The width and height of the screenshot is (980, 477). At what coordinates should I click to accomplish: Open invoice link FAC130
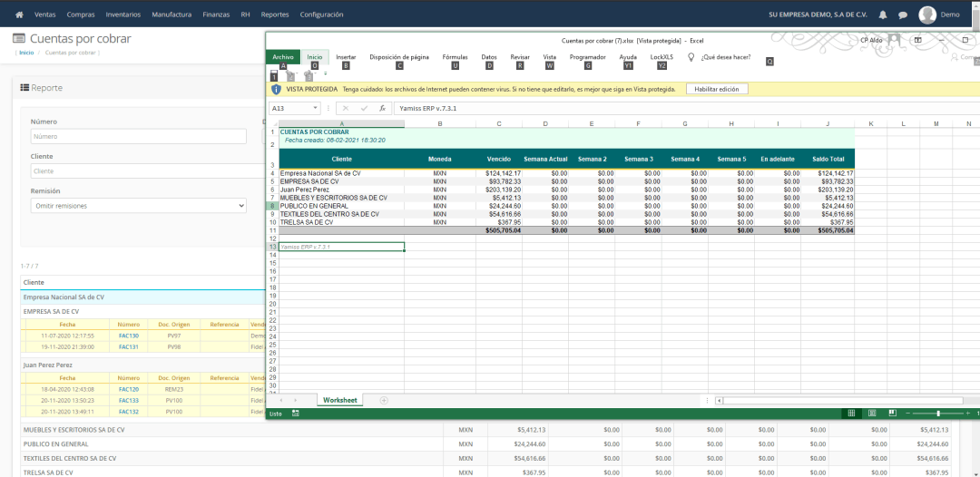click(128, 336)
